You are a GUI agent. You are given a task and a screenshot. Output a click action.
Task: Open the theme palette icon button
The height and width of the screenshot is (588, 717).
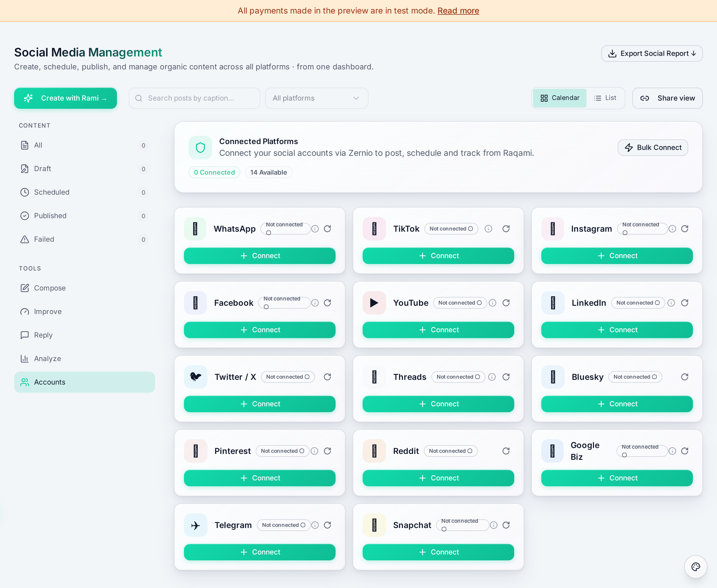(x=696, y=567)
